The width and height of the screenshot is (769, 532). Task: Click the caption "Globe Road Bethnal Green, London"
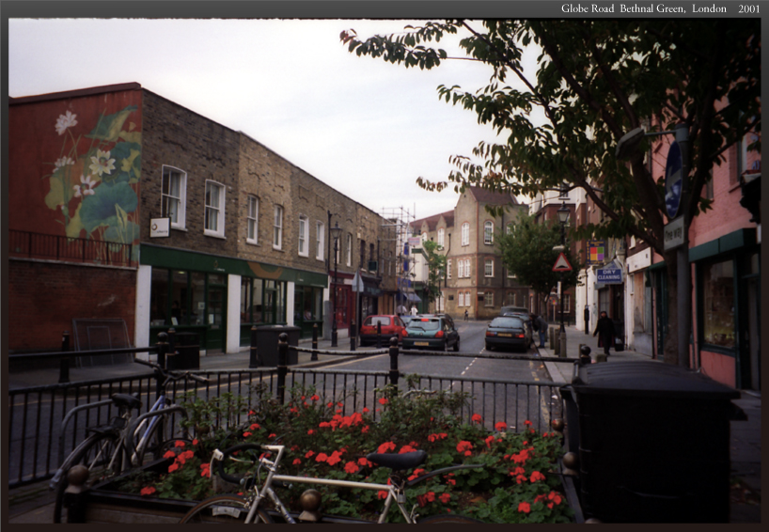(x=643, y=8)
